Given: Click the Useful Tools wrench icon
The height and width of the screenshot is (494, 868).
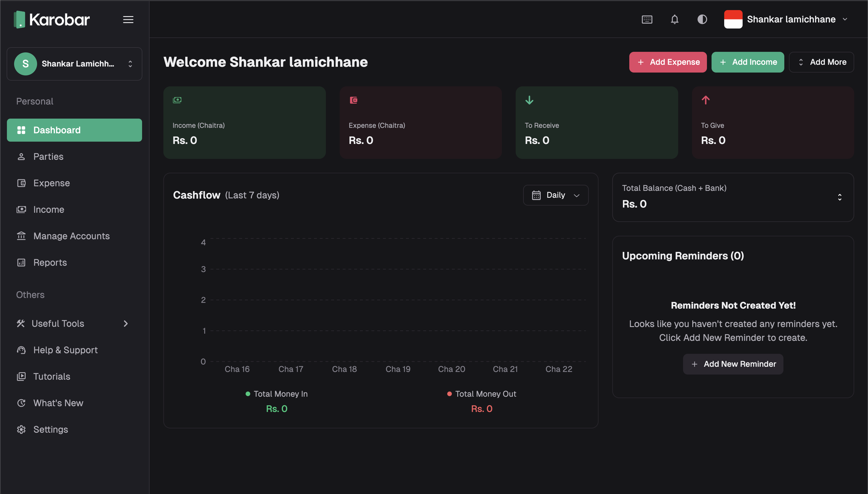Looking at the screenshot, I should coord(21,323).
